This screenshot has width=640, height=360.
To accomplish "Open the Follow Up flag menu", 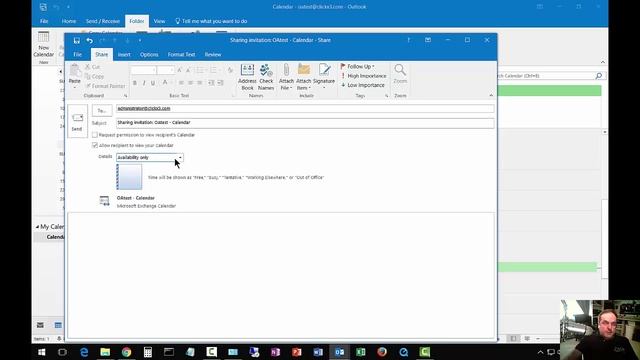I will click(x=358, y=67).
